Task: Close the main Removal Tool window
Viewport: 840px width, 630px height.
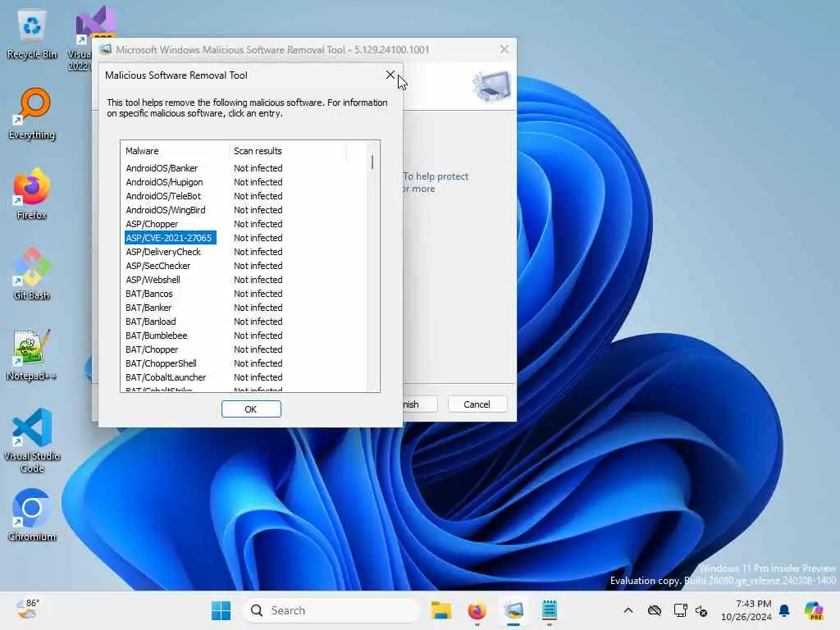Action: [504, 49]
